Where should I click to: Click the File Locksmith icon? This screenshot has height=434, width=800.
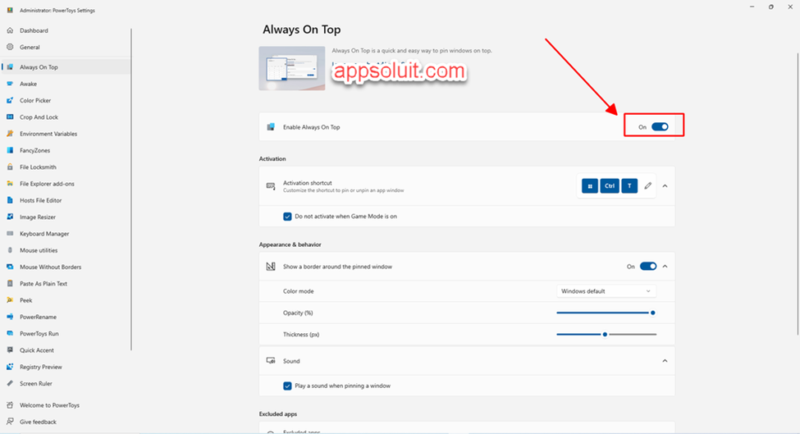coord(10,167)
